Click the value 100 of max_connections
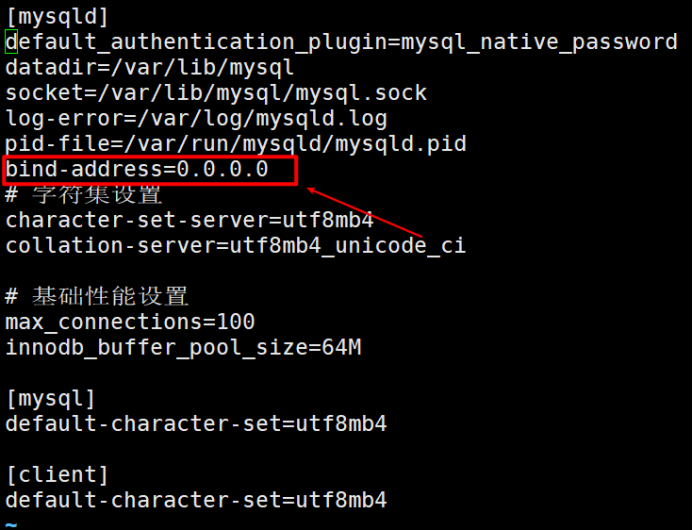Image resolution: width=693 pixels, height=530 pixels. pyautogui.click(x=236, y=322)
